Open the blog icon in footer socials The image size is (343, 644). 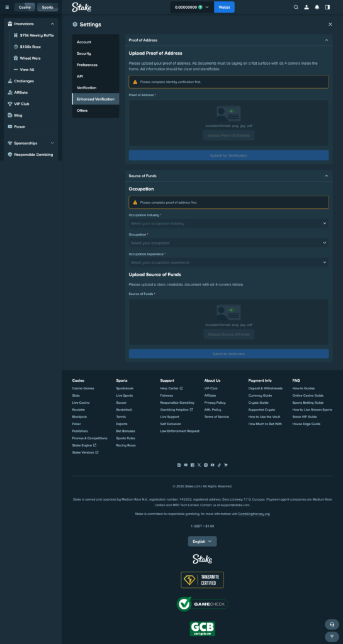point(179,465)
